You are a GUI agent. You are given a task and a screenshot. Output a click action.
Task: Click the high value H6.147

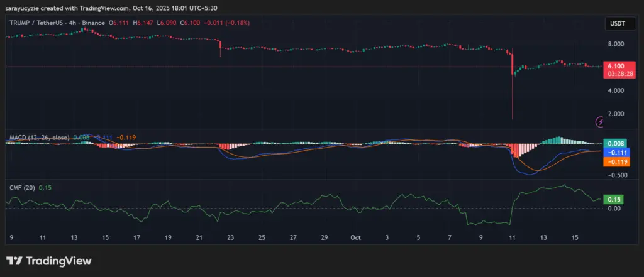pyautogui.click(x=143, y=23)
